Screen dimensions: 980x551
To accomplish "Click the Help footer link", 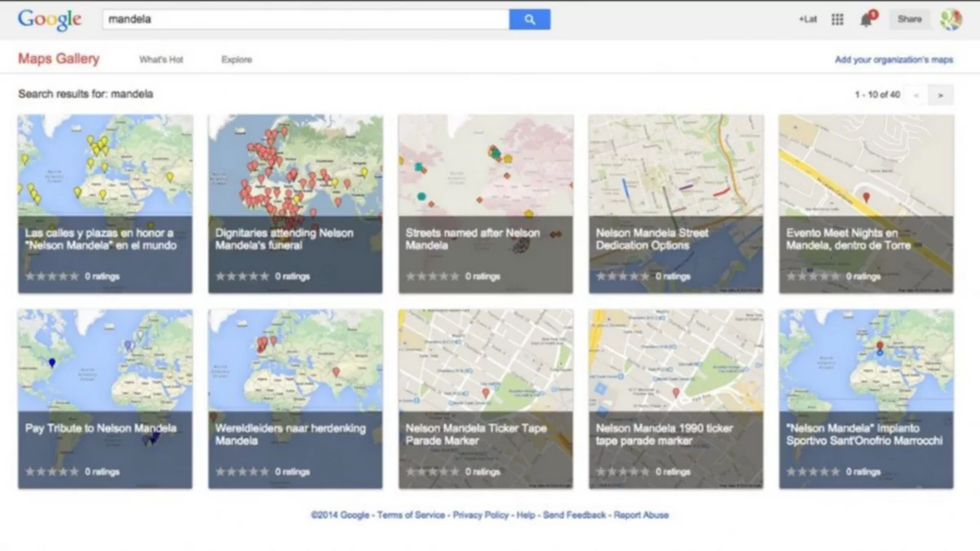I will point(526,515).
